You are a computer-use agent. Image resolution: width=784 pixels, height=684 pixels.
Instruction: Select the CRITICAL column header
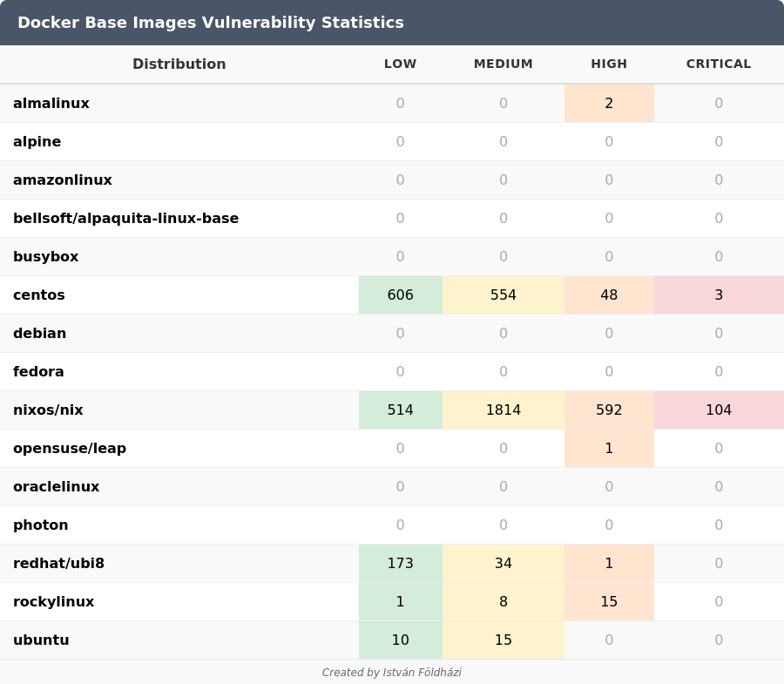click(x=719, y=64)
